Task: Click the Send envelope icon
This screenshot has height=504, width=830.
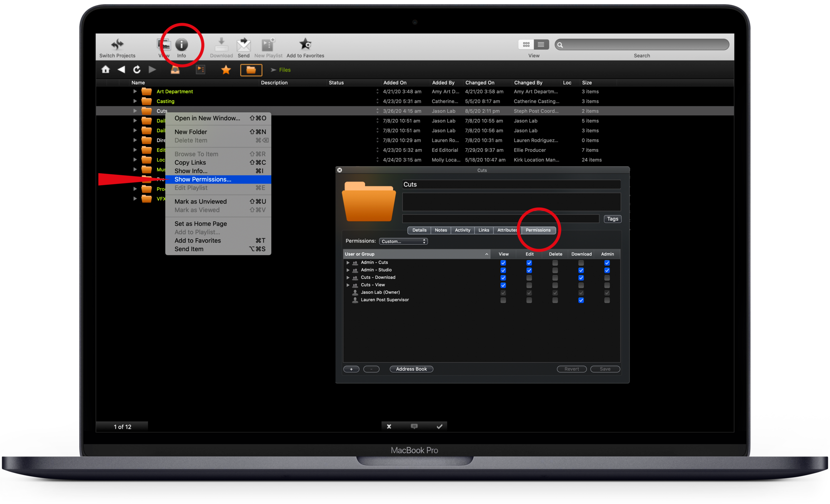Action: coord(243,45)
